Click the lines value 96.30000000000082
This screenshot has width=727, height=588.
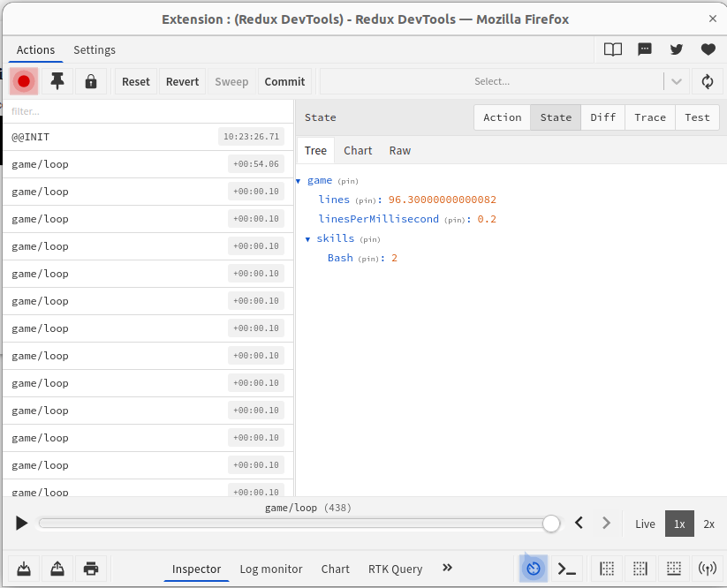pyautogui.click(x=442, y=200)
